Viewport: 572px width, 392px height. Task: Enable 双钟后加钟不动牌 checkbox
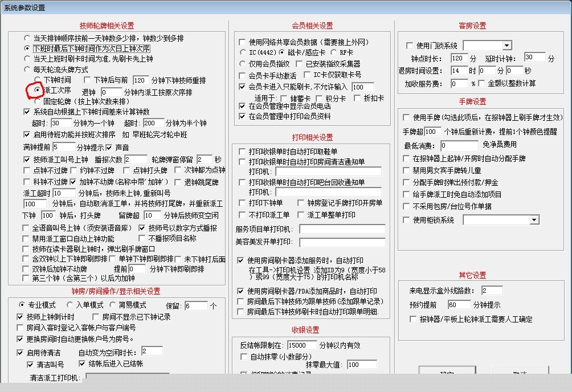26,269
